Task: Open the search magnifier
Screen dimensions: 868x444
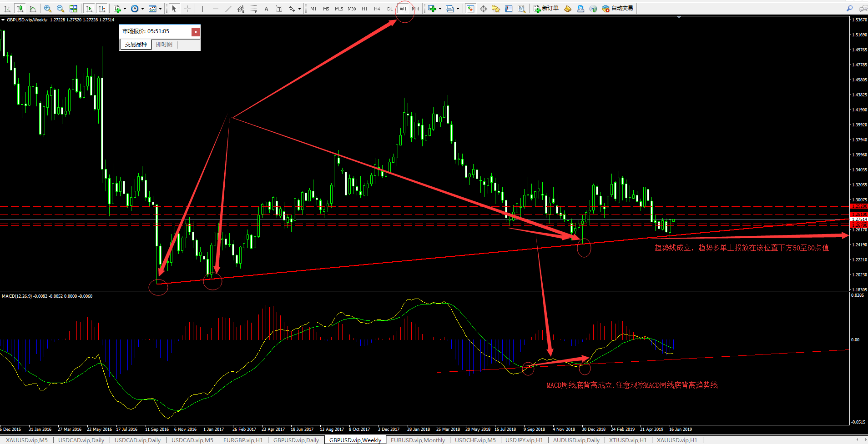Action: (x=849, y=9)
